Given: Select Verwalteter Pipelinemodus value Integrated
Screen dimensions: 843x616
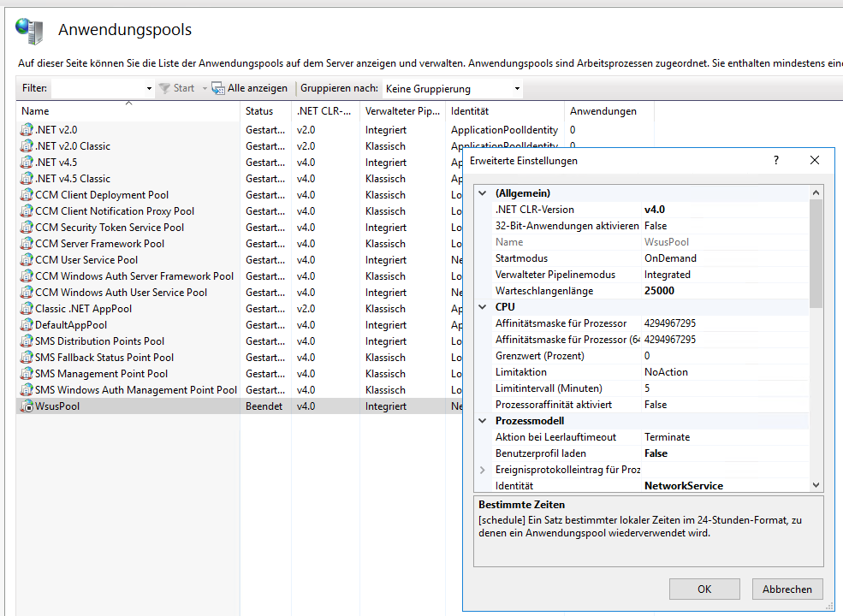Looking at the screenshot, I should pos(668,275).
